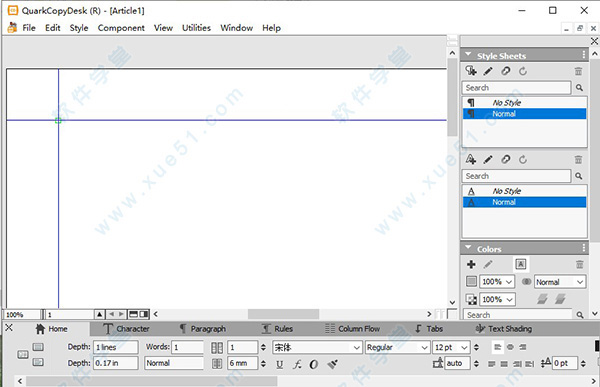
Task: Go to the previous page arrow
Action: (x=111, y=314)
